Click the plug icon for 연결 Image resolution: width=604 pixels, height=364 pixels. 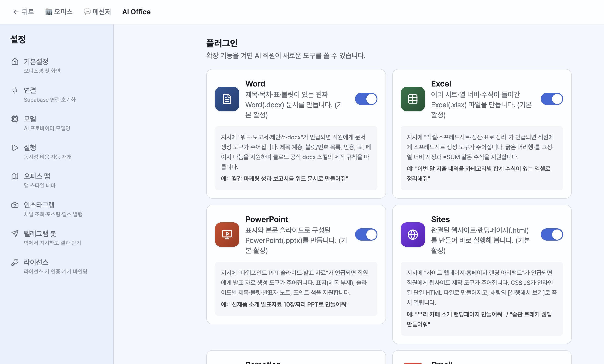point(15,90)
